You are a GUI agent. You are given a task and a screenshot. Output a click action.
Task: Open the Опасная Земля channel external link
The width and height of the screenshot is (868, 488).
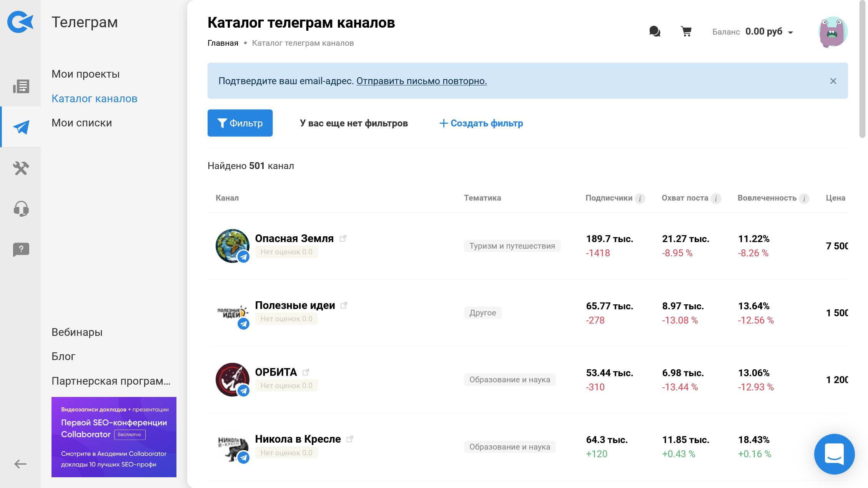coord(343,238)
